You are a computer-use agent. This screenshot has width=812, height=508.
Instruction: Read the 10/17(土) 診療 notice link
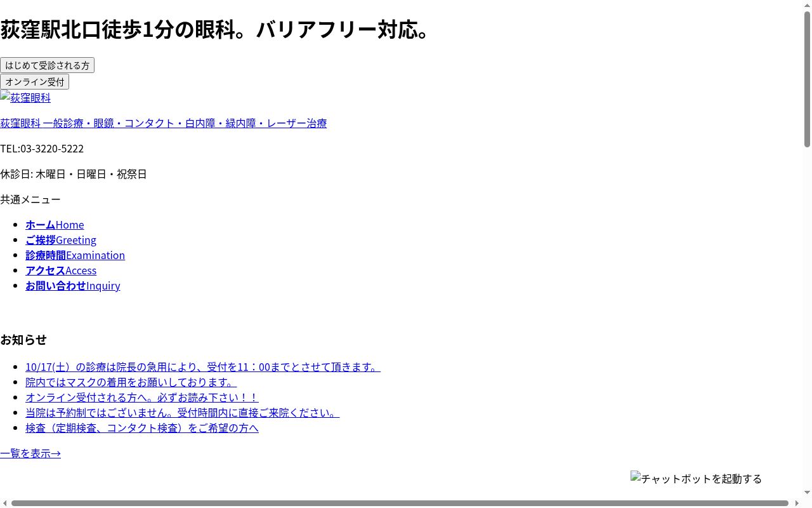click(x=203, y=367)
